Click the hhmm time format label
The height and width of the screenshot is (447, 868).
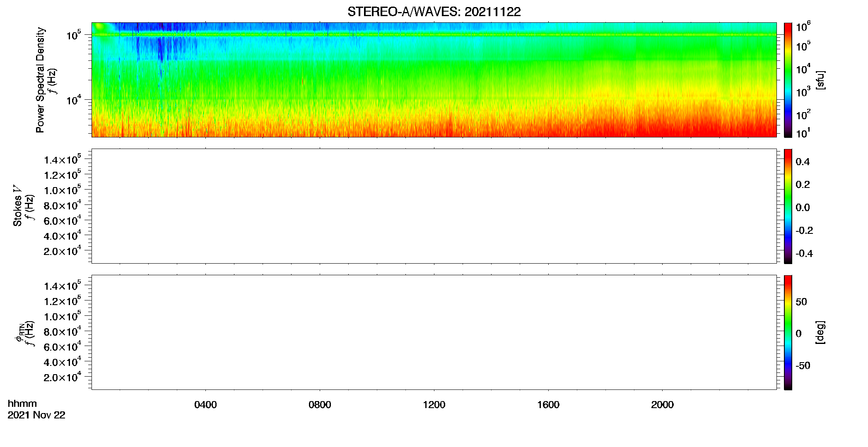[22, 404]
